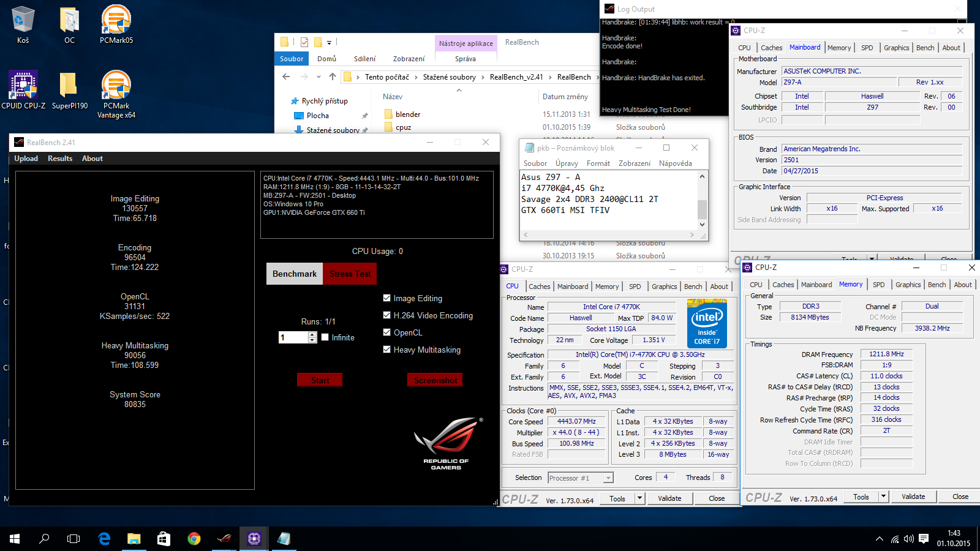Sort Explorer list by Datum změny column
Viewport: 980px width, 551px height.
click(565, 97)
